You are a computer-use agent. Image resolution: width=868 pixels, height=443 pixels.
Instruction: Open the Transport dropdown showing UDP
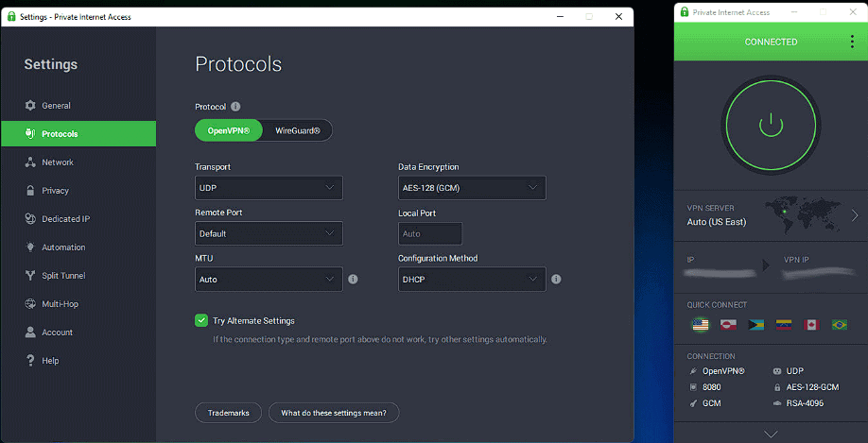pos(269,188)
